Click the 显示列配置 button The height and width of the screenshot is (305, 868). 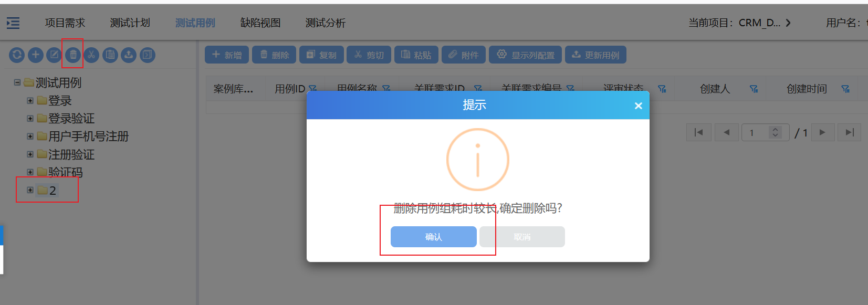525,55
